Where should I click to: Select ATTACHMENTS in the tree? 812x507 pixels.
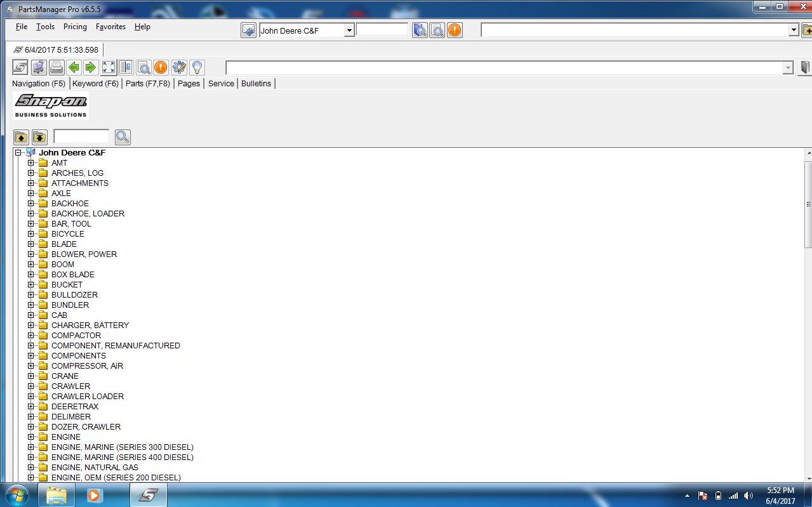[x=80, y=183]
